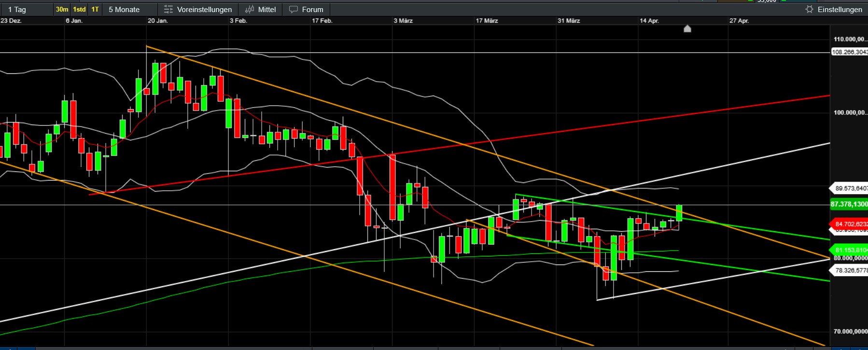Click the '3 März' date label
The height and width of the screenshot is (350, 868).
(403, 21)
